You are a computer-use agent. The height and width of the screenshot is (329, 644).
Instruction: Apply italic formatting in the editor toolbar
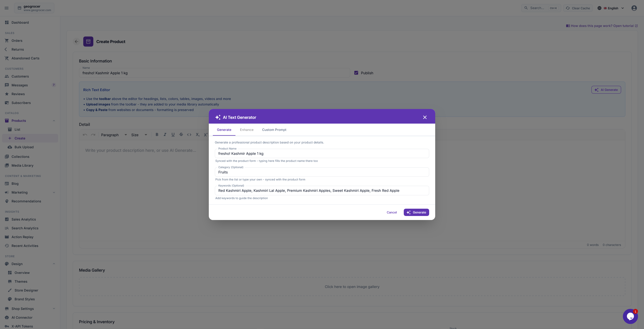click(x=165, y=135)
